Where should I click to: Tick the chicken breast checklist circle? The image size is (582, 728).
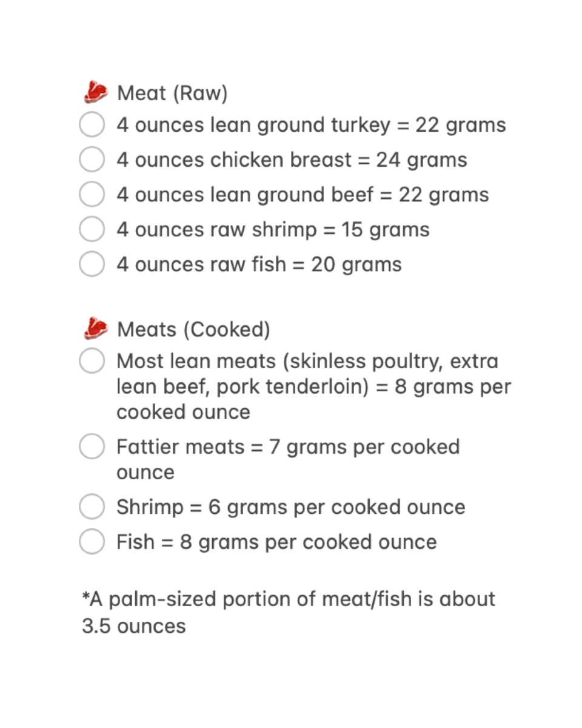click(92, 160)
